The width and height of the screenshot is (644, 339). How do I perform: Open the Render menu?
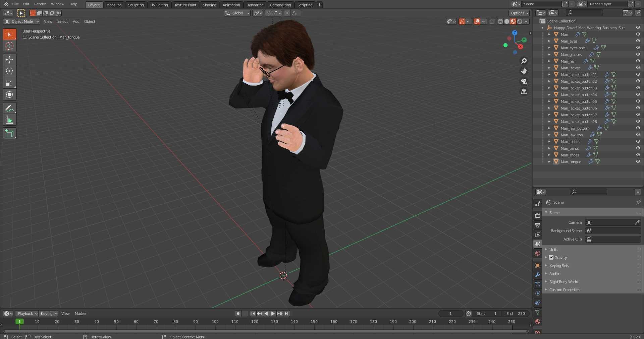pyautogui.click(x=40, y=4)
